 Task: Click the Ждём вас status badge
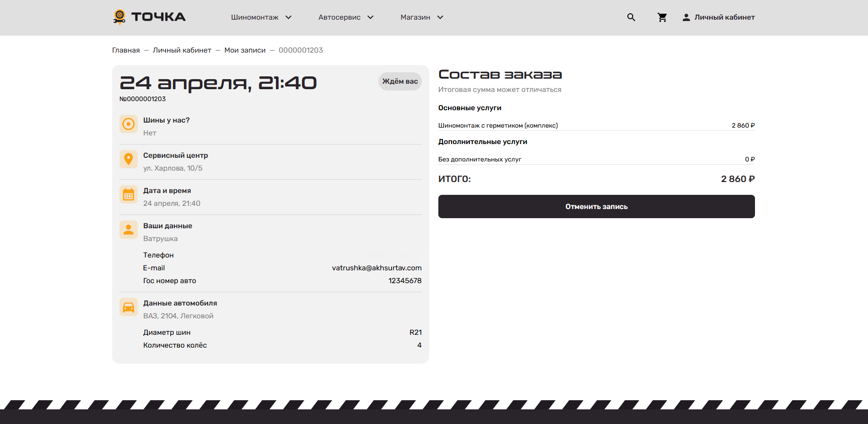400,81
